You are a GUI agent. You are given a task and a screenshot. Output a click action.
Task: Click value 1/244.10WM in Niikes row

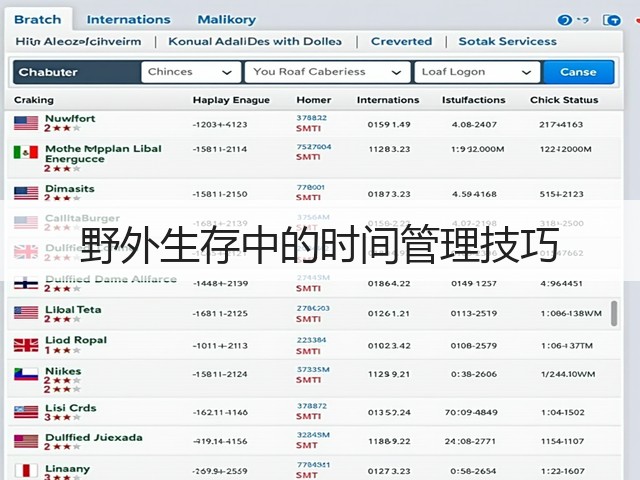click(x=568, y=374)
